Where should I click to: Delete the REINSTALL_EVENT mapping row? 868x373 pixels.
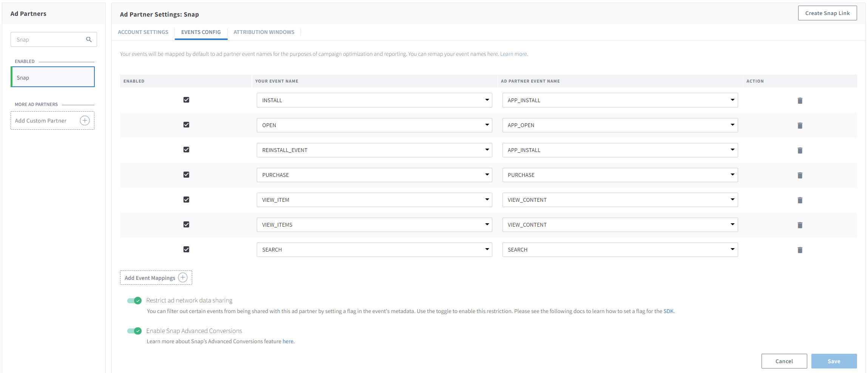tap(800, 150)
